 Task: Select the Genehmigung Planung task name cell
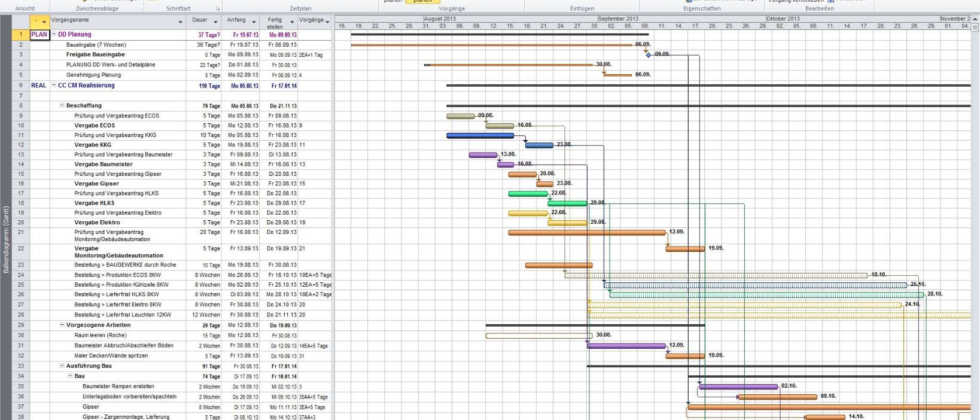93,75
